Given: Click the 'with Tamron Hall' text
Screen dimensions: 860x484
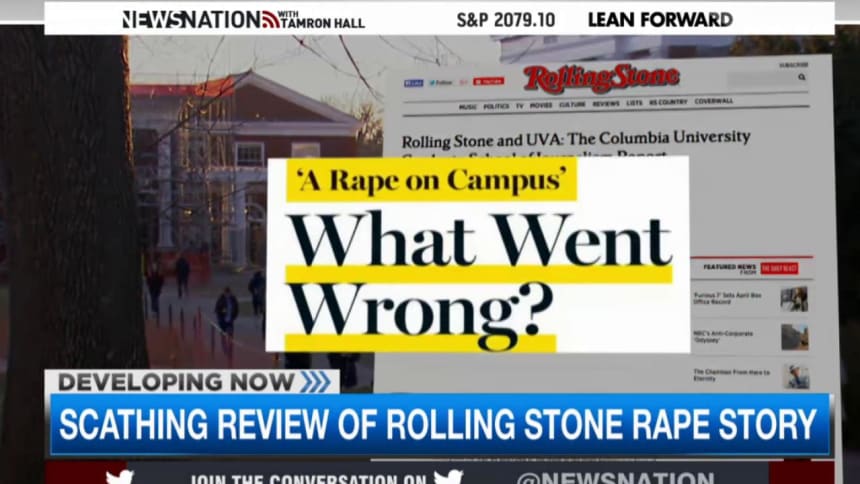Looking at the screenshot, I should click(x=322, y=20).
